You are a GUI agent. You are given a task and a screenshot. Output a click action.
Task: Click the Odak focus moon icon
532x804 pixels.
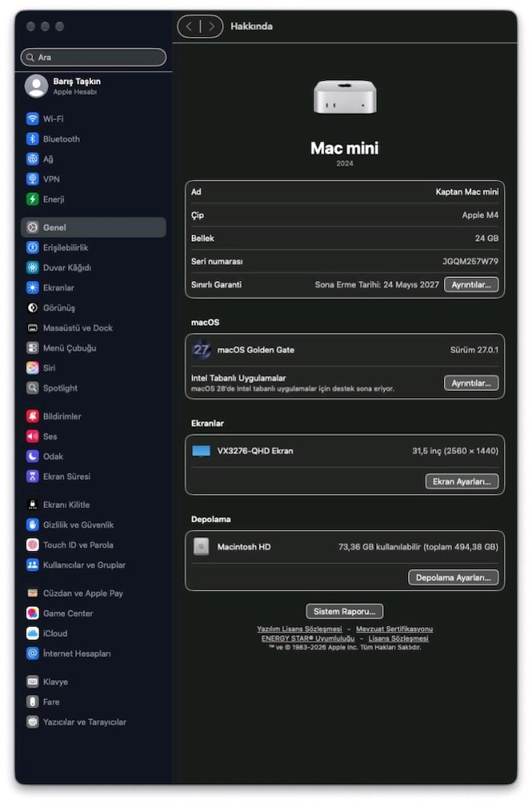click(x=32, y=456)
